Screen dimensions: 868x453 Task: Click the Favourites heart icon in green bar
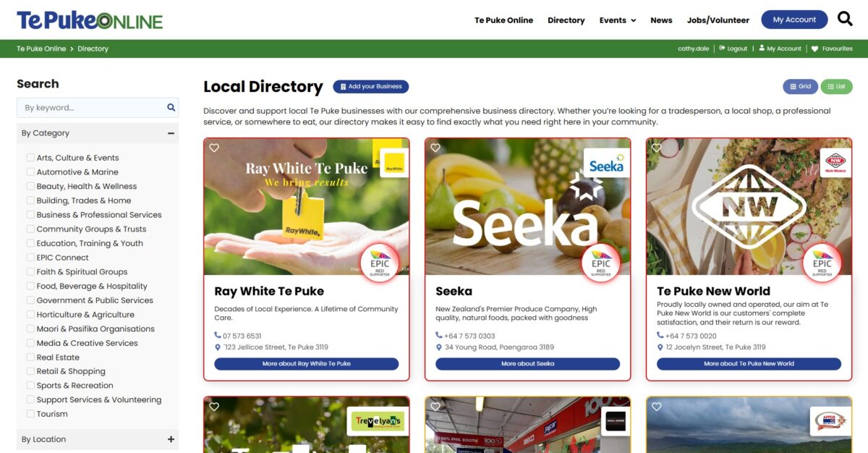(x=814, y=48)
